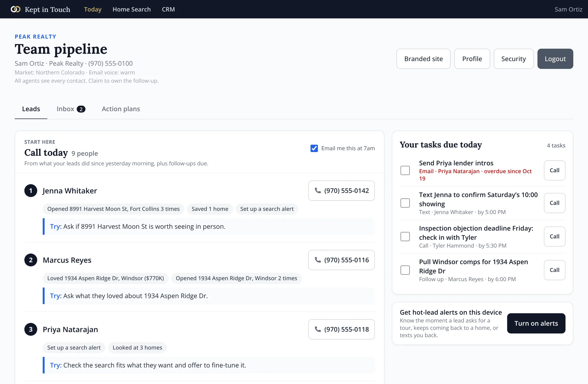Image resolution: width=588 pixels, height=384 pixels.
Task: Click the number 3 badge by Priya Natarajan
Action: 31,329
